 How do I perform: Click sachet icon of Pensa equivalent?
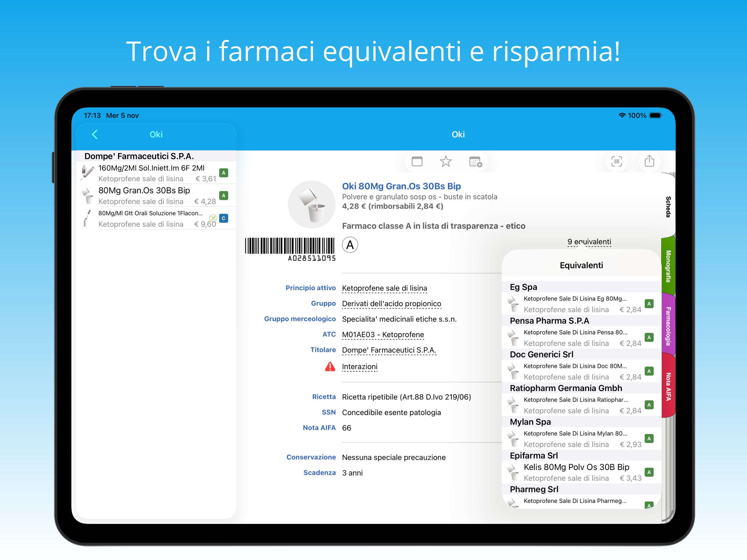[513, 338]
